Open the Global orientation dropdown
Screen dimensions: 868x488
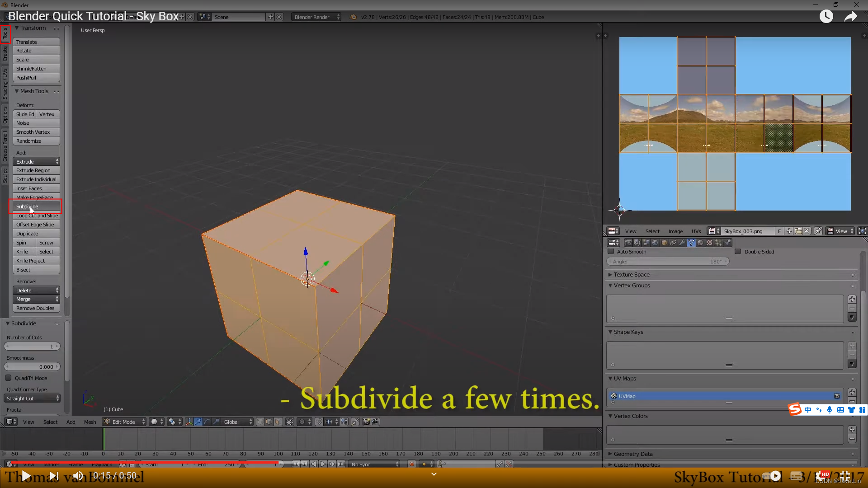(237, 422)
